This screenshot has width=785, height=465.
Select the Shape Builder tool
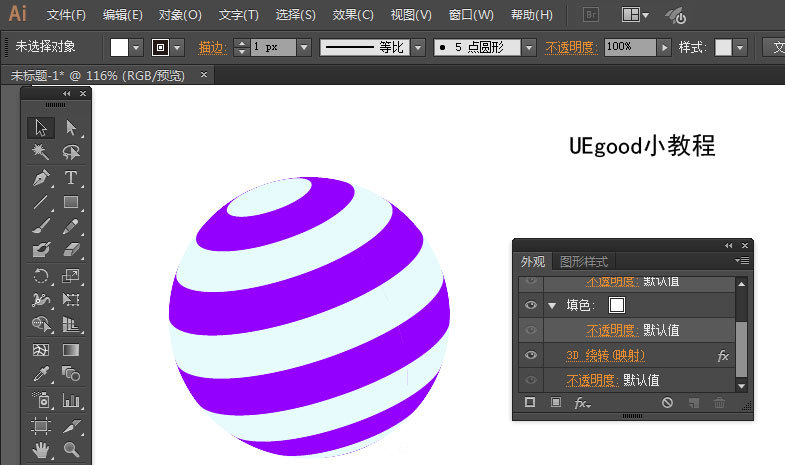tap(41, 324)
